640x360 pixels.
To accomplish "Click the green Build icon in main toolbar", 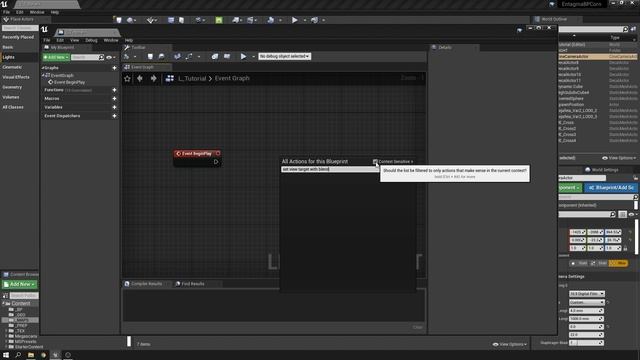I will point(219,20).
